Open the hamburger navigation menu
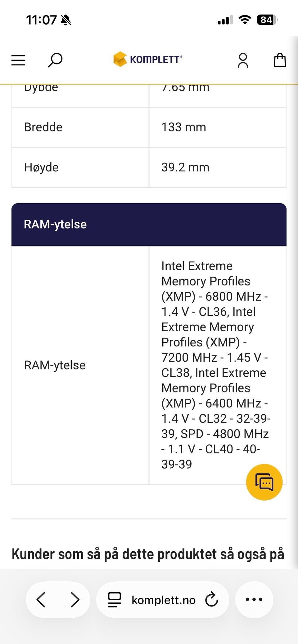 (x=18, y=60)
